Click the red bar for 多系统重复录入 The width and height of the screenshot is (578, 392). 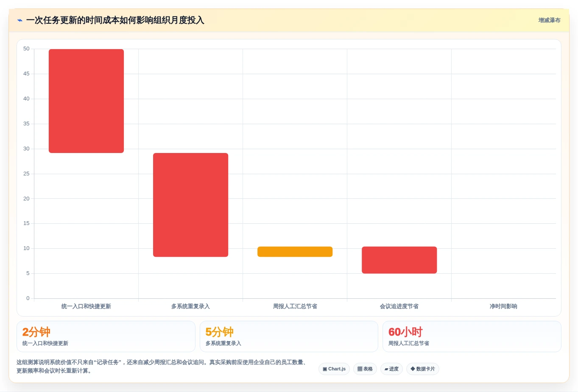tap(190, 205)
